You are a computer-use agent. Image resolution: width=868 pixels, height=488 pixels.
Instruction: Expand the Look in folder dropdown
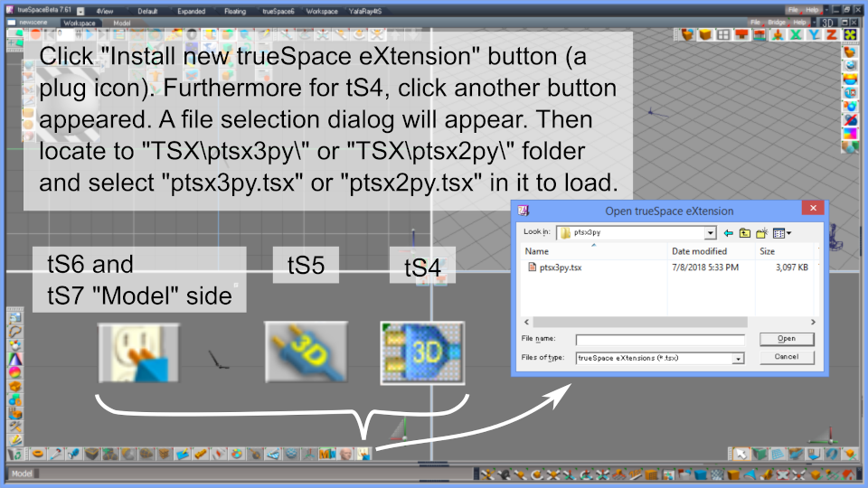tap(711, 233)
